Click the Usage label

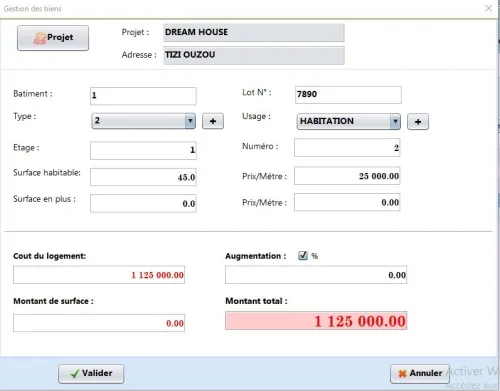[x=256, y=116]
